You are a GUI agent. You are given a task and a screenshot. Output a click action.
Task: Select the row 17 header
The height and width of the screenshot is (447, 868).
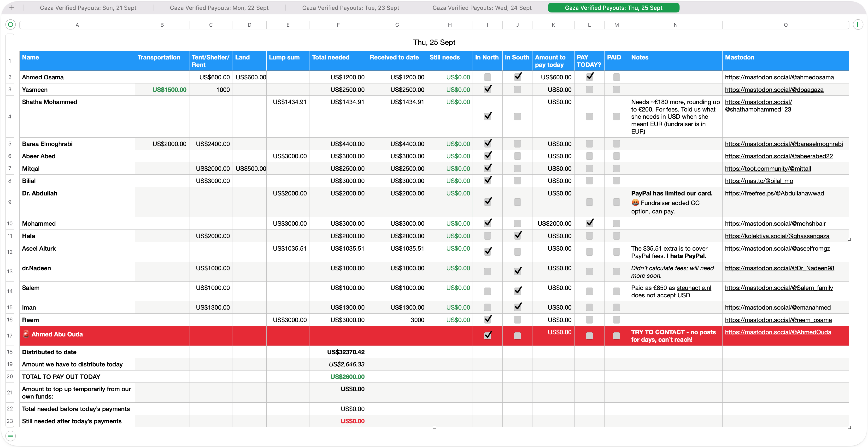[10, 336]
